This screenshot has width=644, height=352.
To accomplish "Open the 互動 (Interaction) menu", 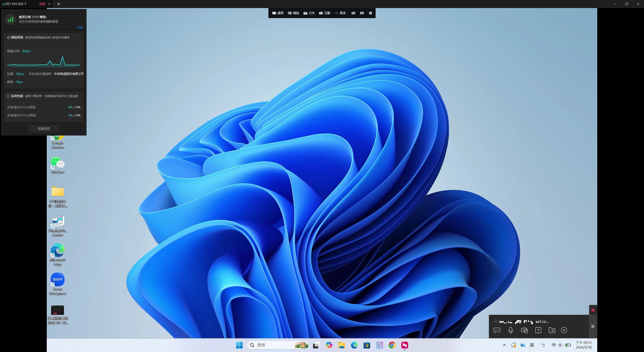I will coord(325,13).
